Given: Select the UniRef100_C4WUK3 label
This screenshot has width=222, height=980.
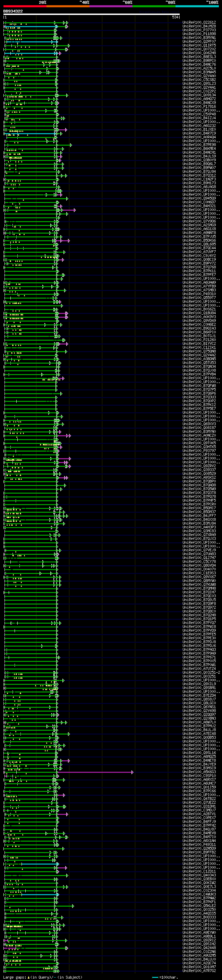Looking at the screenshot, I should coord(199,894).
